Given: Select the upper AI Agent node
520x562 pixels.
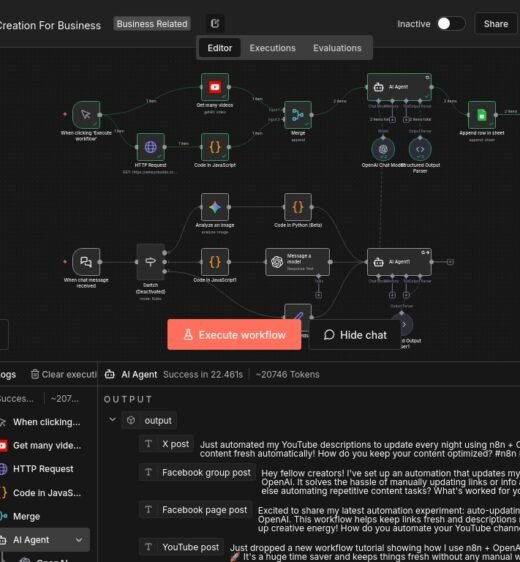Looking at the screenshot, I should pos(399,87).
